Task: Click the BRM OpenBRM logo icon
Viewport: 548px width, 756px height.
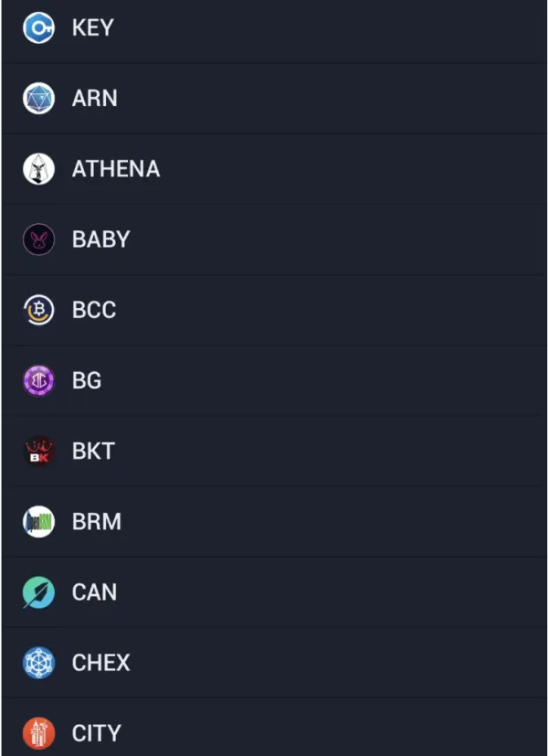Action: pos(38,521)
